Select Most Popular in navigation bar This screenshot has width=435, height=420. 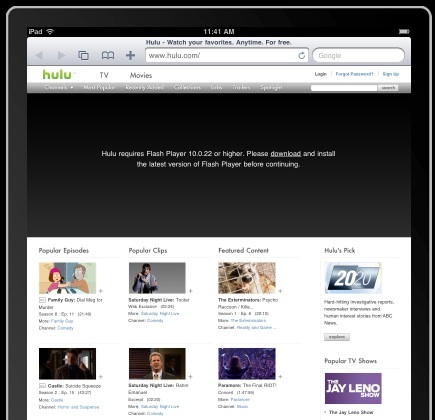pos(99,87)
